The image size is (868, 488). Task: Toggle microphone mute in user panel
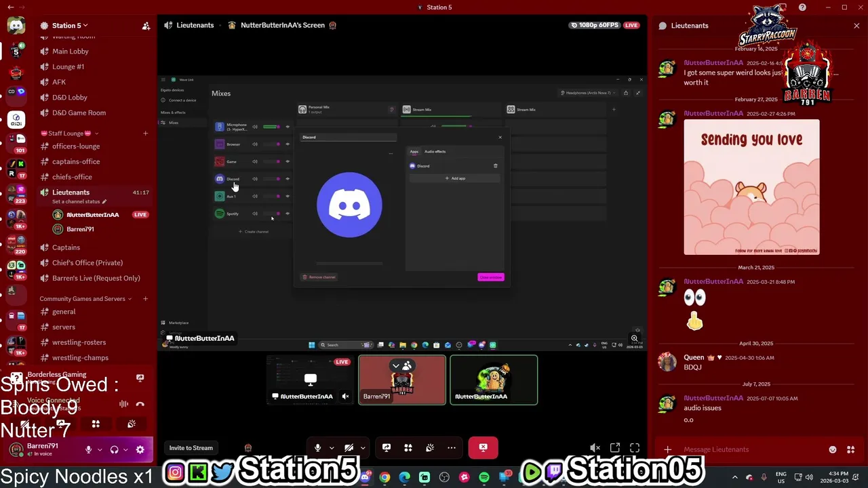pos(88,449)
